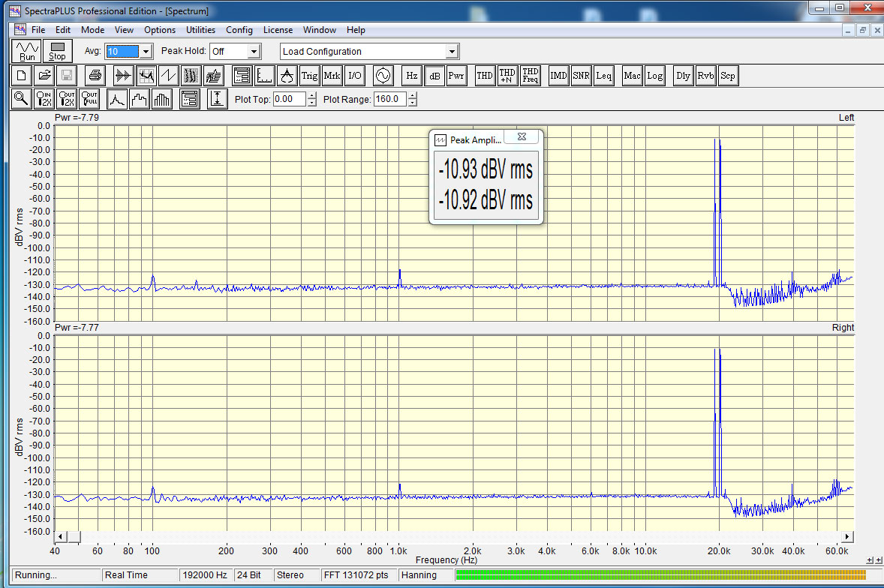Click the SNR measurement button
This screenshot has height=588, width=884.
tap(581, 76)
